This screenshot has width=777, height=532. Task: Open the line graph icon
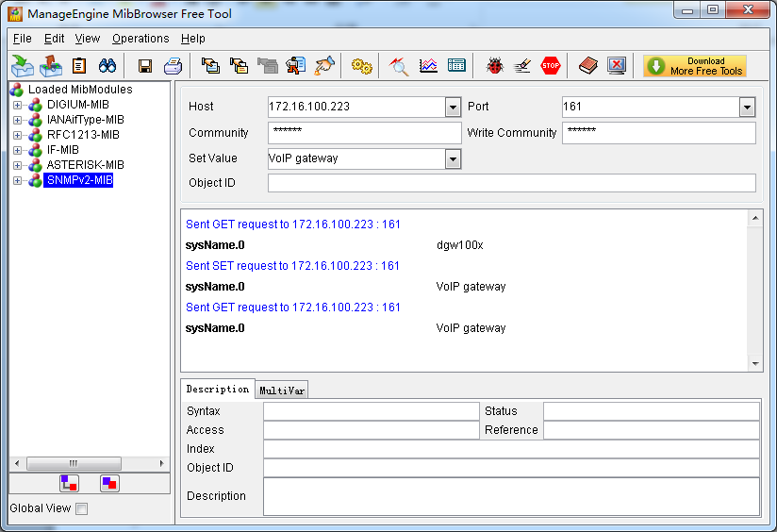click(x=428, y=65)
